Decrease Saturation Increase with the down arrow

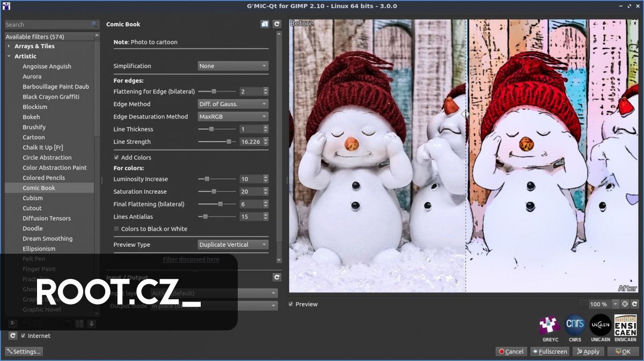266,194
